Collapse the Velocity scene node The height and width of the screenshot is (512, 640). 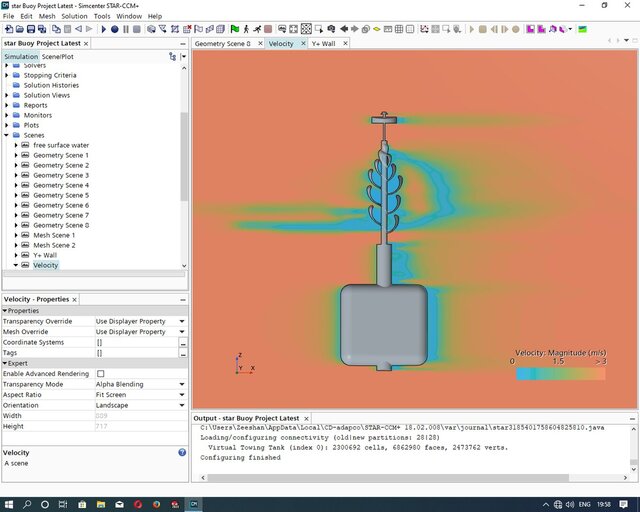pyautogui.click(x=16, y=265)
